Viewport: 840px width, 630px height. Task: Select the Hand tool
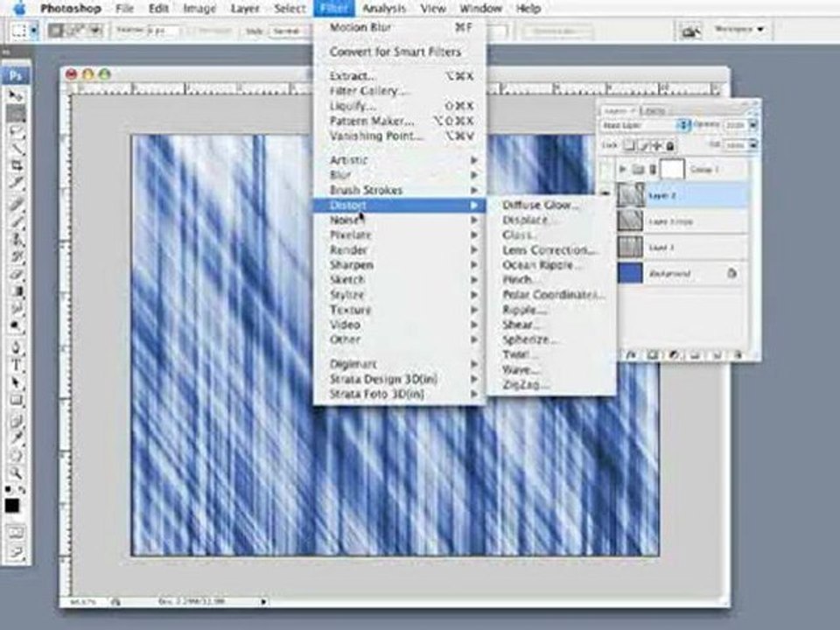pyautogui.click(x=16, y=457)
